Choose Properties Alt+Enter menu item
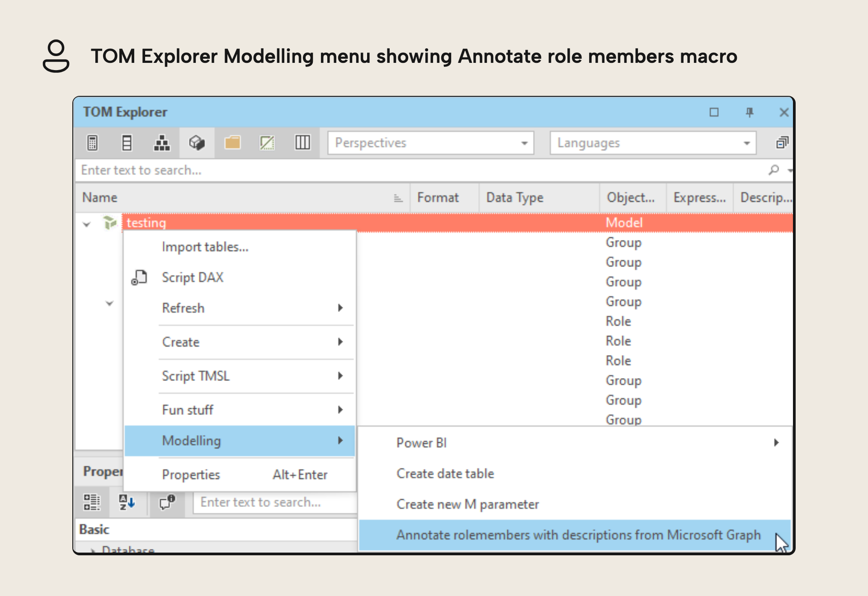This screenshot has height=596, width=868. click(x=240, y=474)
